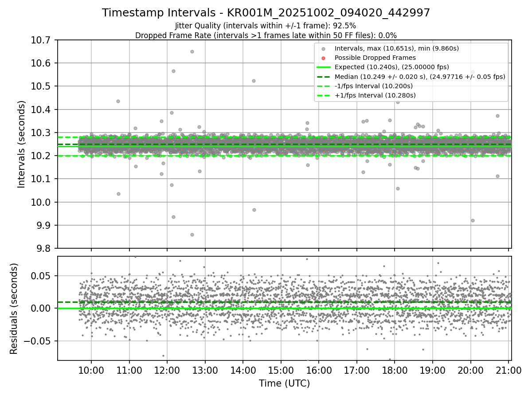Screen dimensions: 532x399
Task: Click the 10.5 y-axis tick label
Action: pos(40,86)
